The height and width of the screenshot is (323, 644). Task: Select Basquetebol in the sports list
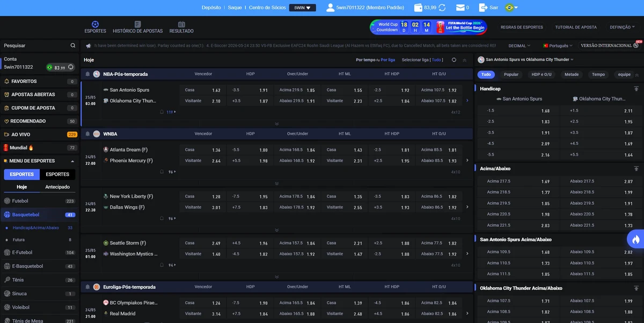(40, 214)
